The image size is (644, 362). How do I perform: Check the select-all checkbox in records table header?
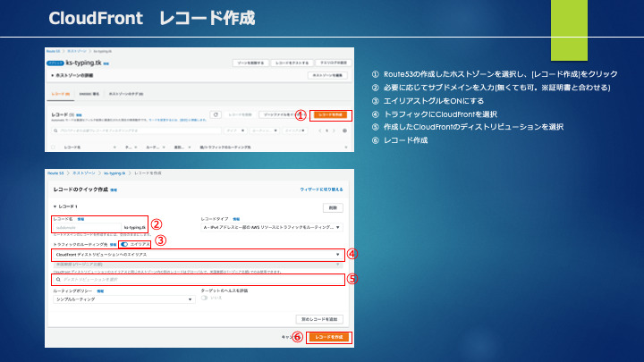coord(53,147)
